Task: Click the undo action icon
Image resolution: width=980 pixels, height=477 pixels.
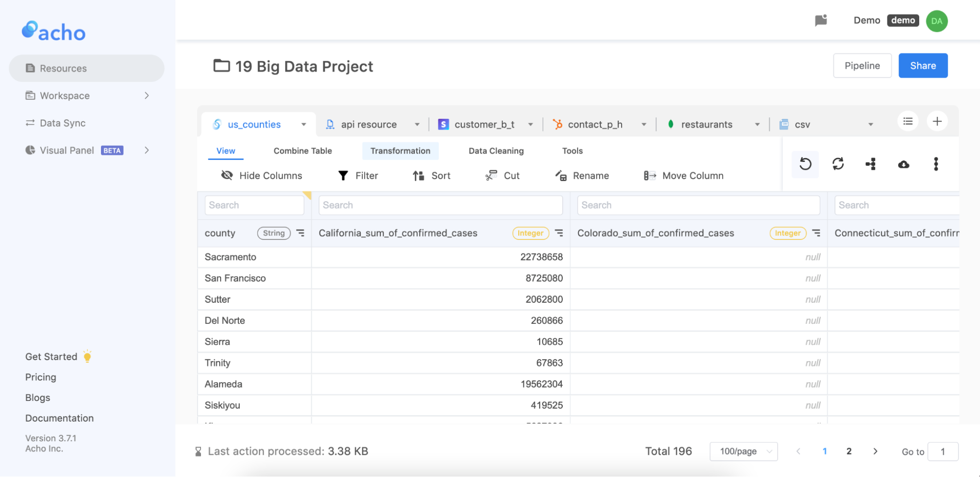Action: (804, 164)
